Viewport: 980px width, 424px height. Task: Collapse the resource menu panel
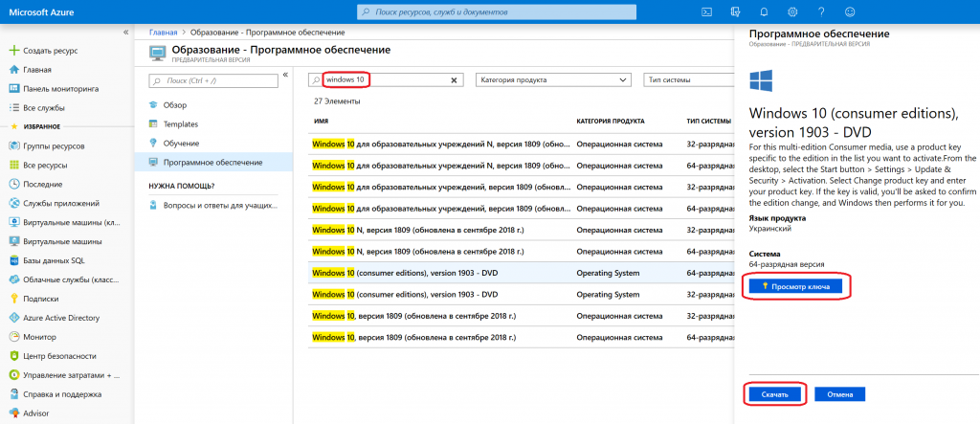click(285, 75)
